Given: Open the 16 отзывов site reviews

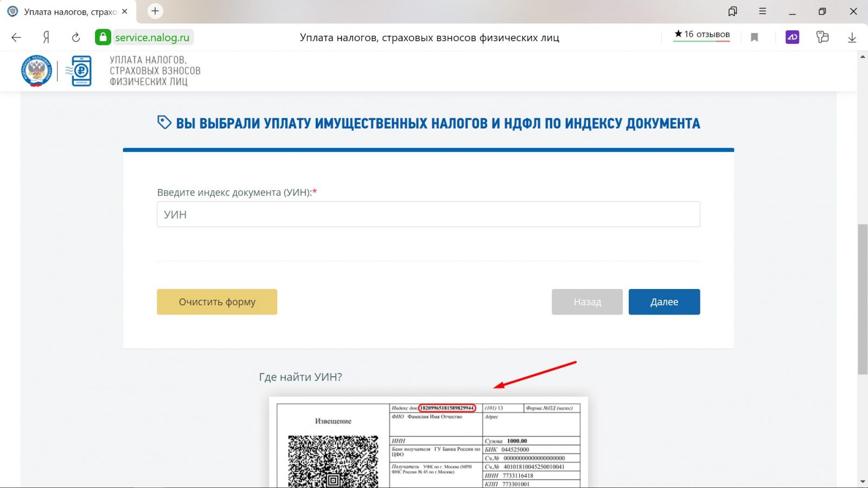Looking at the screenshot, I should [701, 35].
